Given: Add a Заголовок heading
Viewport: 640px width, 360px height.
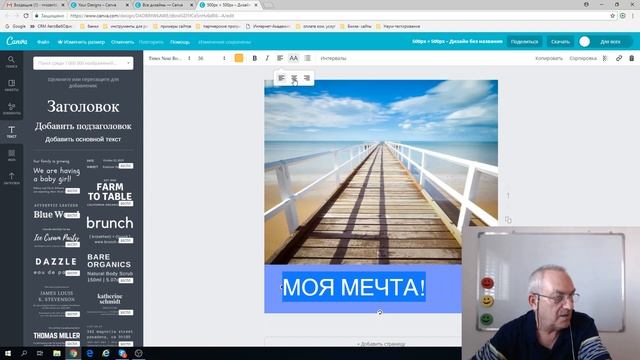Looking at the screenshot, I should [x=83, y=107].
